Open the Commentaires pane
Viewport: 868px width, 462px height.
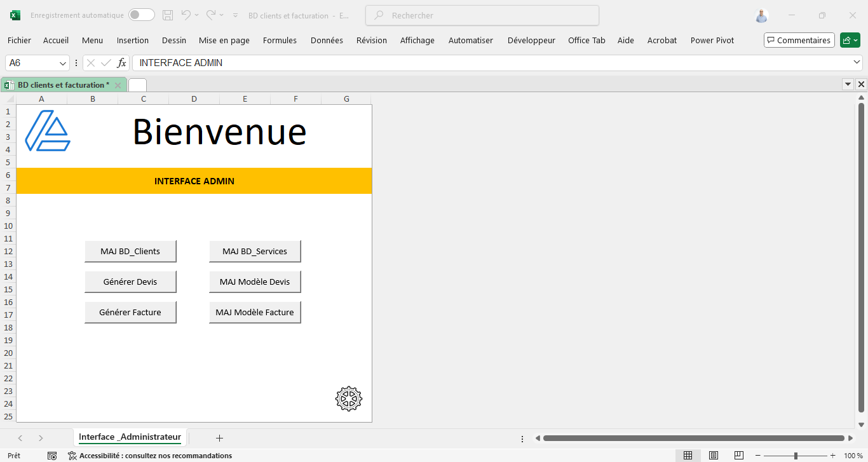[799, 40]
